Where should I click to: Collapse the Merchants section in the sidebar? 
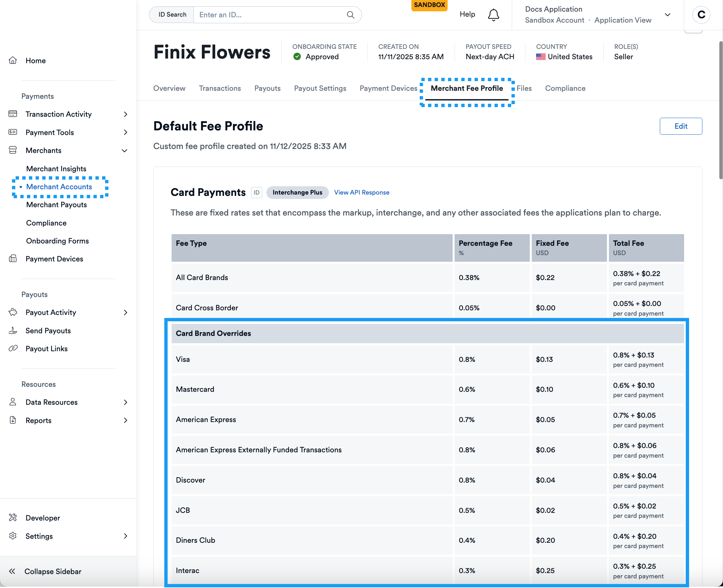125,150
